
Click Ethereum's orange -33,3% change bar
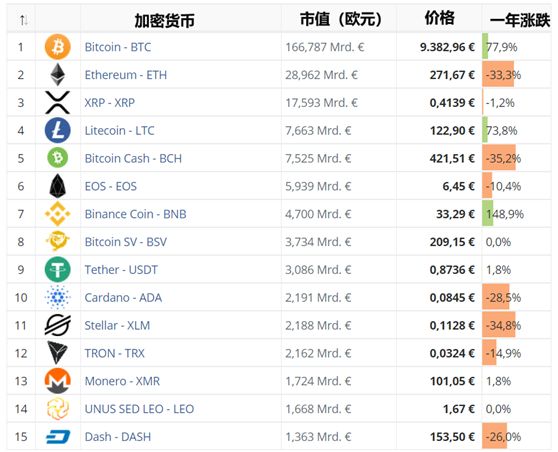tap(498, 74)
